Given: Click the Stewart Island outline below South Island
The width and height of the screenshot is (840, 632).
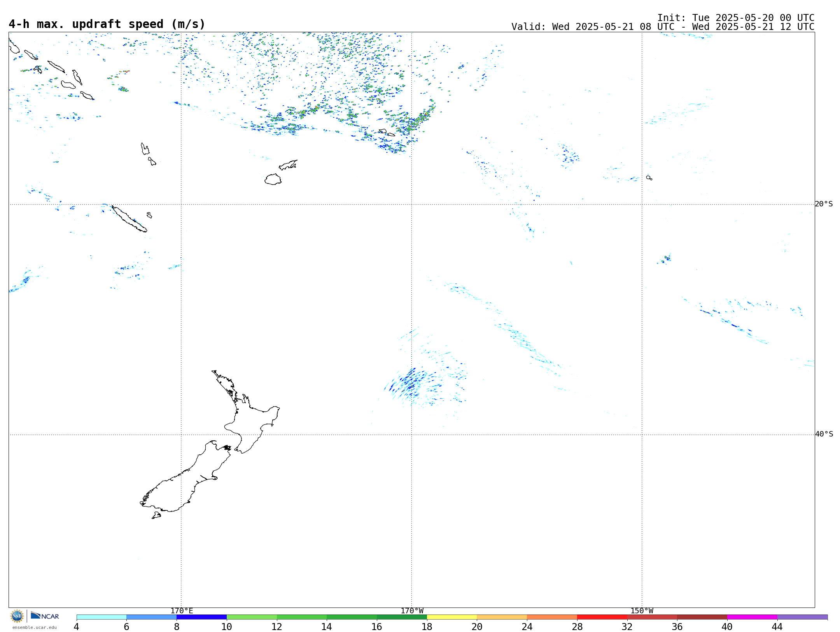Looking at the screenshot, I should pos(156,515).
